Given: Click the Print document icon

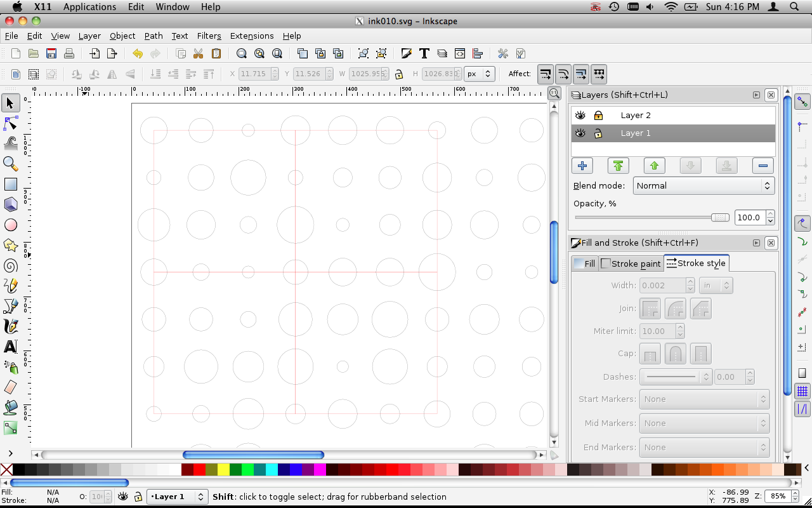Looking at the screenshot, I should click(69, 53).
